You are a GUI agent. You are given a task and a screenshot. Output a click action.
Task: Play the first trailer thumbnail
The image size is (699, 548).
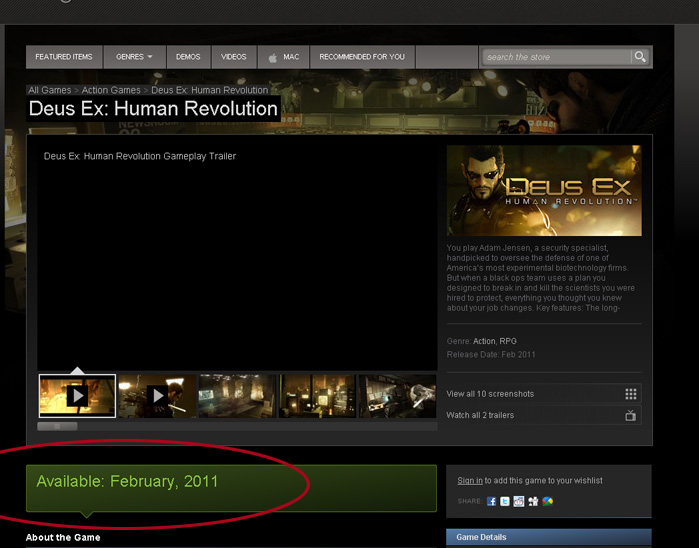(x=77, y=396)
